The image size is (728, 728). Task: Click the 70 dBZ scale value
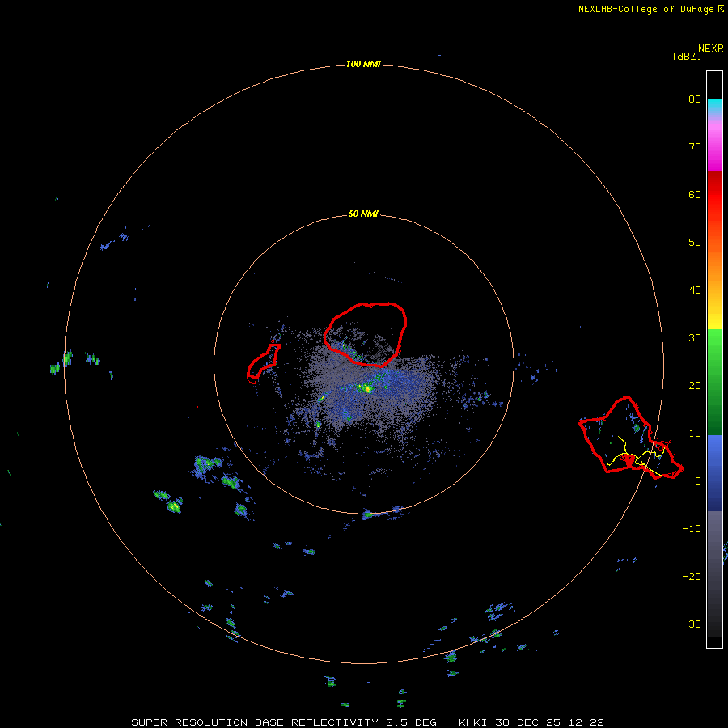point(695,147)
